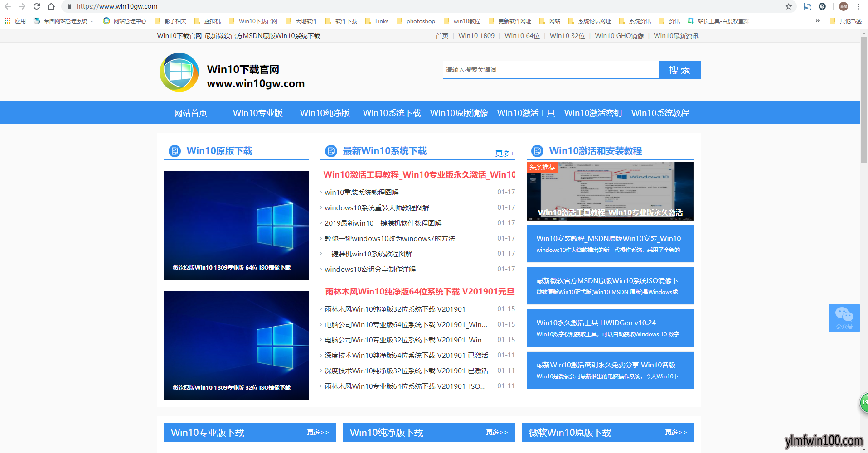Open the top Win10 64位 link
The image size is (868, 453).
522,36
